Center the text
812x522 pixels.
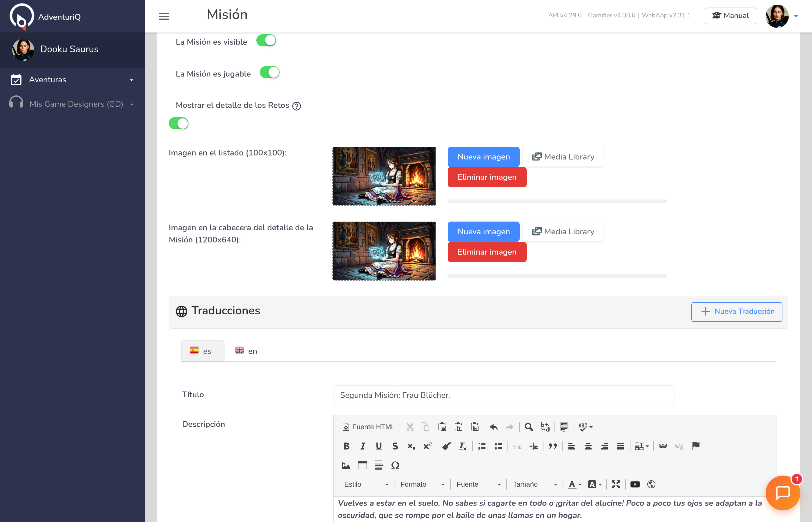coord(588,446)
